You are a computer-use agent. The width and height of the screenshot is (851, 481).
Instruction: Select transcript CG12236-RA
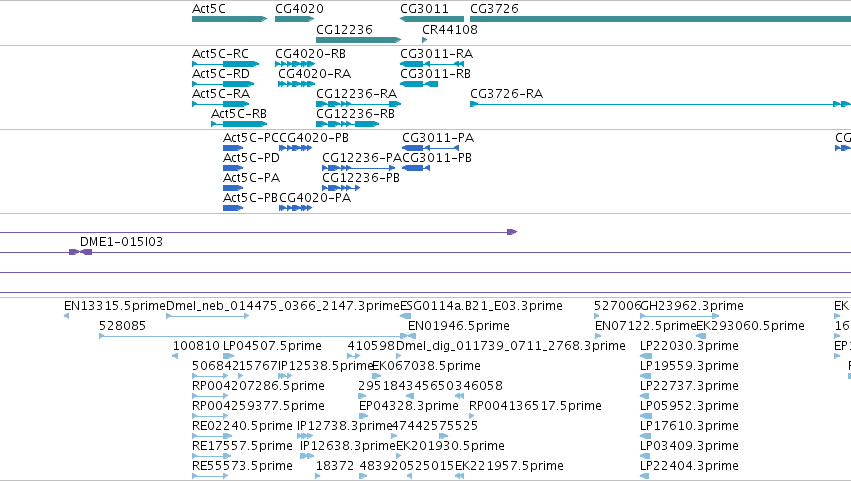359,104
